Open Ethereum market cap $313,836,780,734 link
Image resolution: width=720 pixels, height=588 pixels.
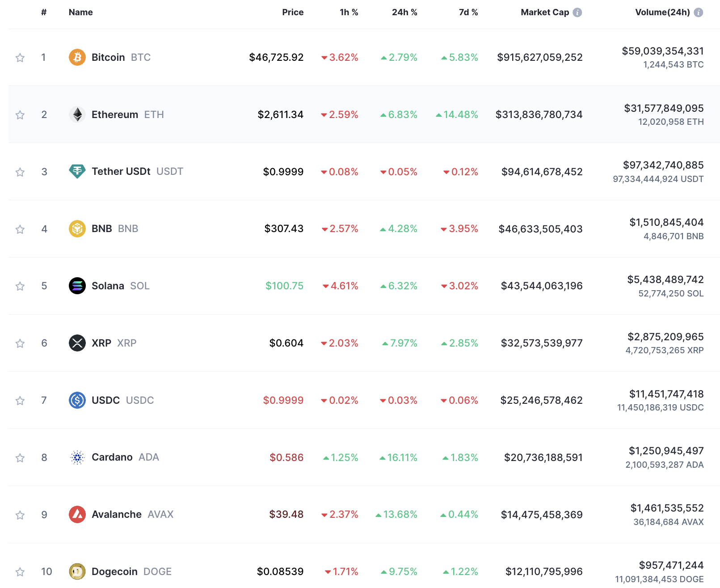(539, 114)
